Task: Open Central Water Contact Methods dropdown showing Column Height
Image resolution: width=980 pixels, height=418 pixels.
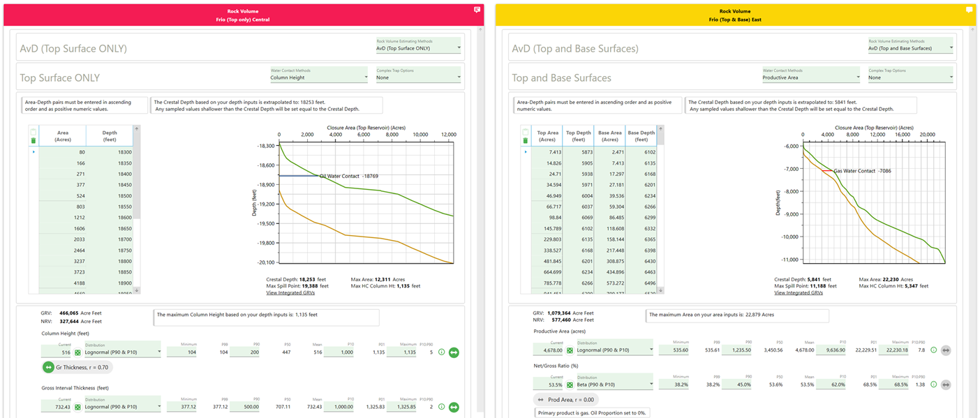Action: coord(318,75)
